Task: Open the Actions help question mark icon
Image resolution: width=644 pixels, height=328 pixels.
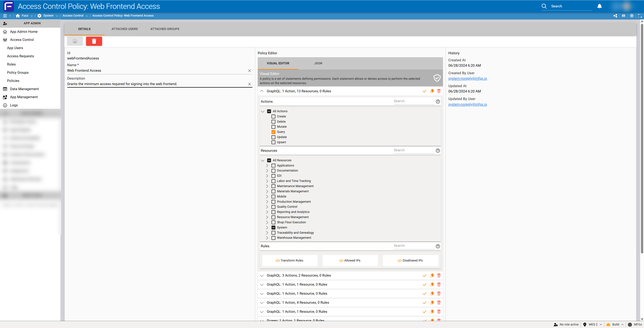Action: (438, 101)
